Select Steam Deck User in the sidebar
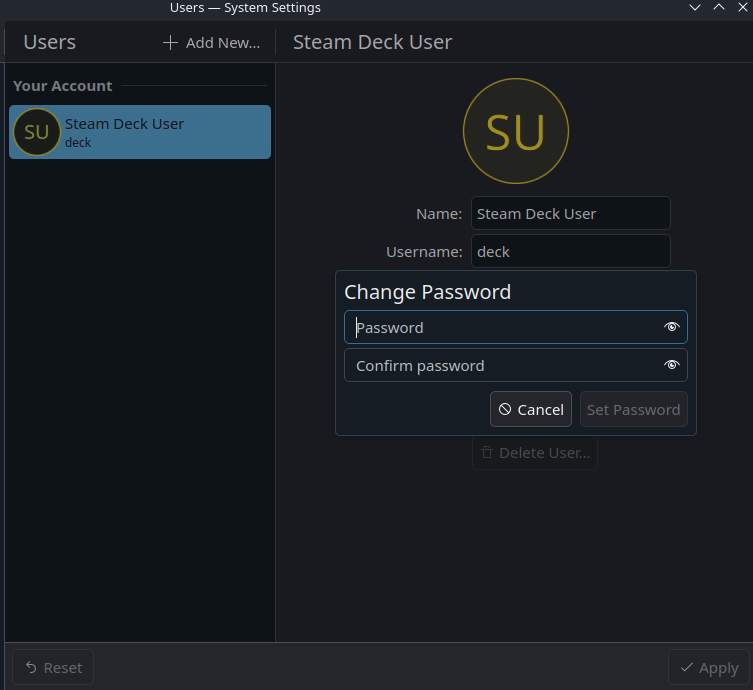This screenshot has height=690, width=753. click(x=140, y=132)
